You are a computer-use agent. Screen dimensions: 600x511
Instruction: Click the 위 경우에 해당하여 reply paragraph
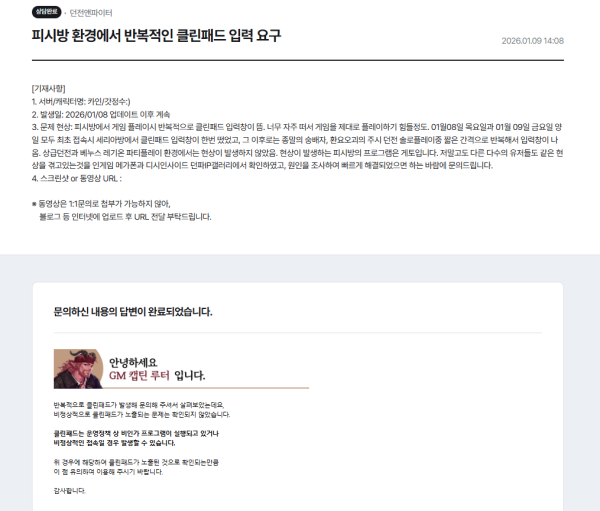pyautogui.click(x=136, y=467)
